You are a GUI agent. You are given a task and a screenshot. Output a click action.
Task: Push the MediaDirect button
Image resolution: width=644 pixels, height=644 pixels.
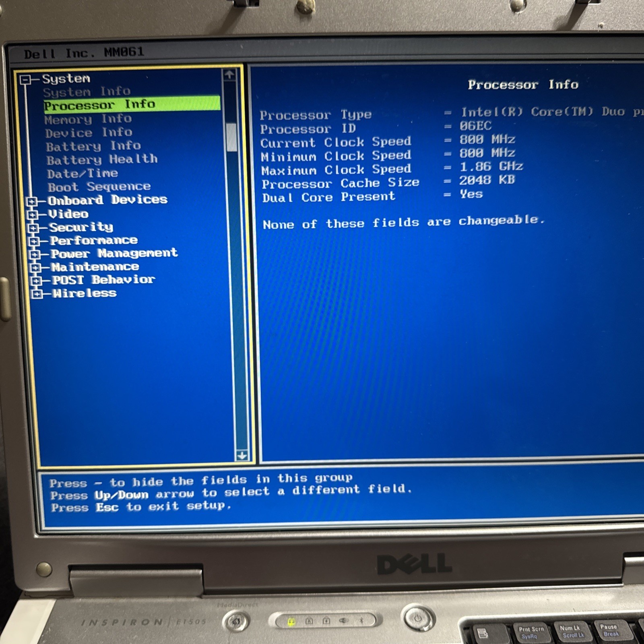click(x=237, y=621)
